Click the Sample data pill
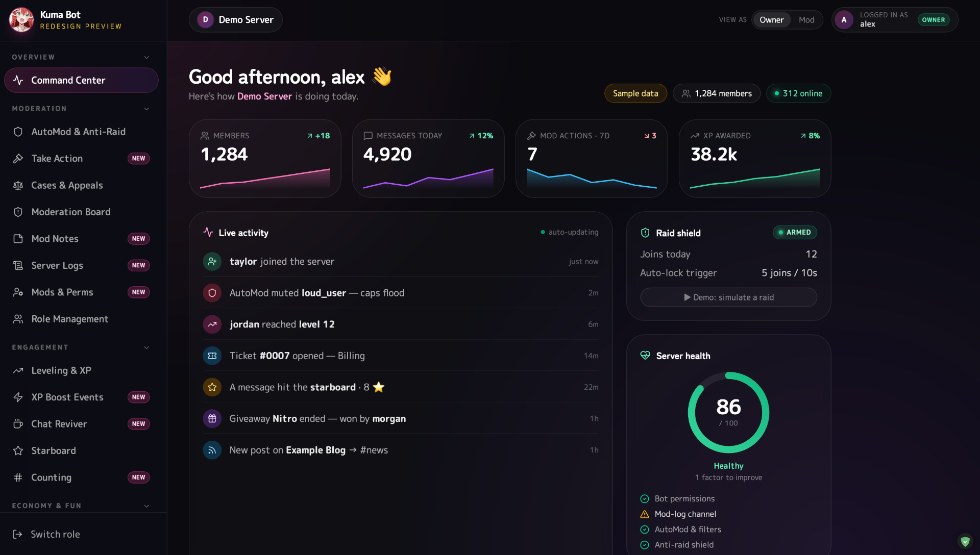Viewport: 980px width, 555px height. pyautogui.click(x=635, y=93)
